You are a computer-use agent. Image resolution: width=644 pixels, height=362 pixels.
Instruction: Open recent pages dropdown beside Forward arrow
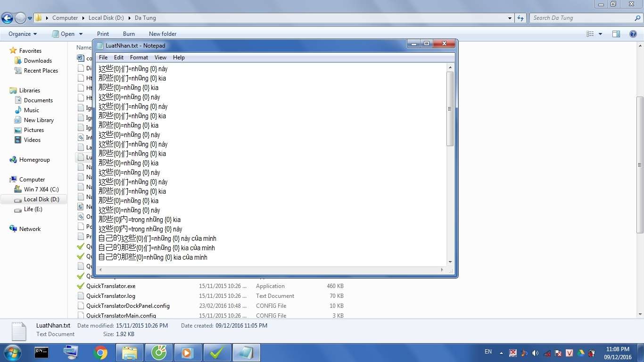30,18
